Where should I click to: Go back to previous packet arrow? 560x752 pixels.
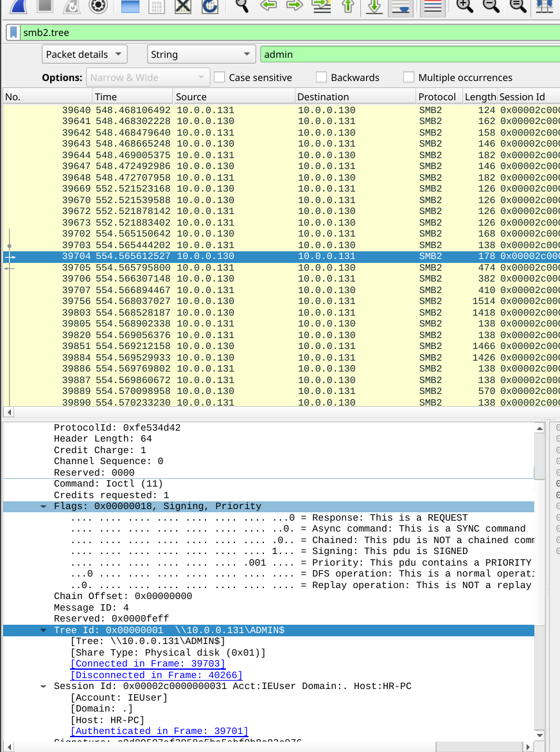269,6
